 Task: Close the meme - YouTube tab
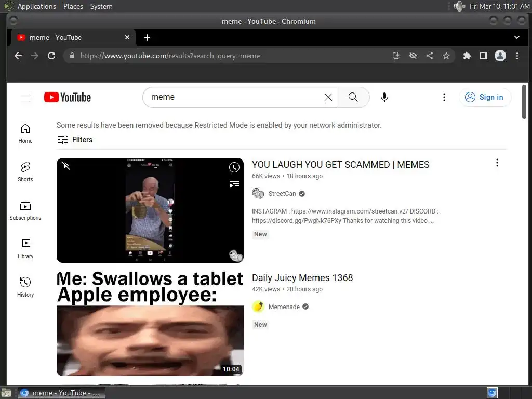127,37
